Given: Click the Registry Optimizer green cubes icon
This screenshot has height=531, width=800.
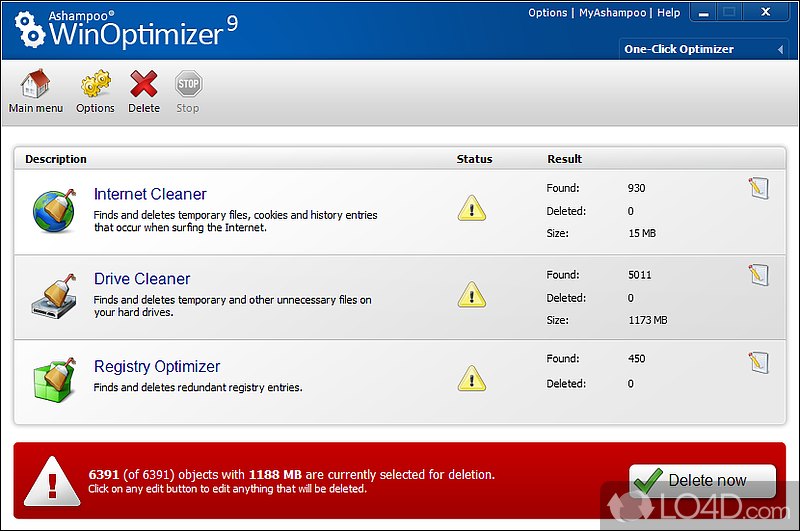Looking at the screenshot, I should coord(54,380).
